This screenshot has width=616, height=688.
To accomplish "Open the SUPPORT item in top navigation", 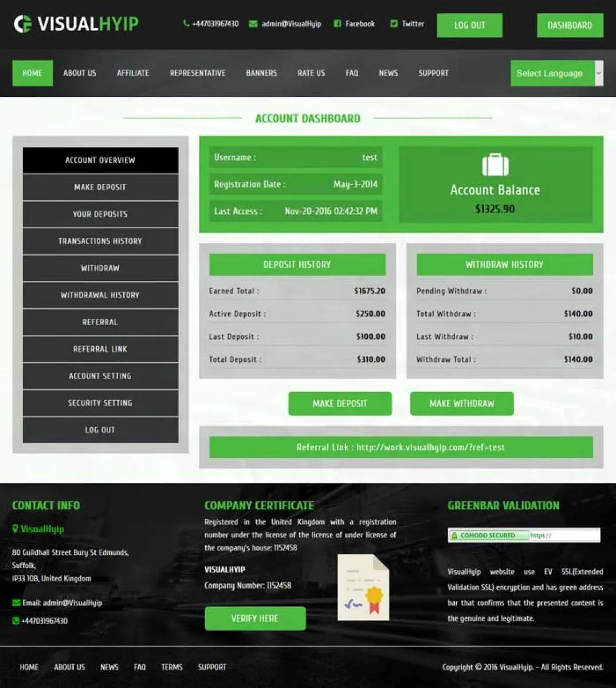I will [x=433, y=73].
